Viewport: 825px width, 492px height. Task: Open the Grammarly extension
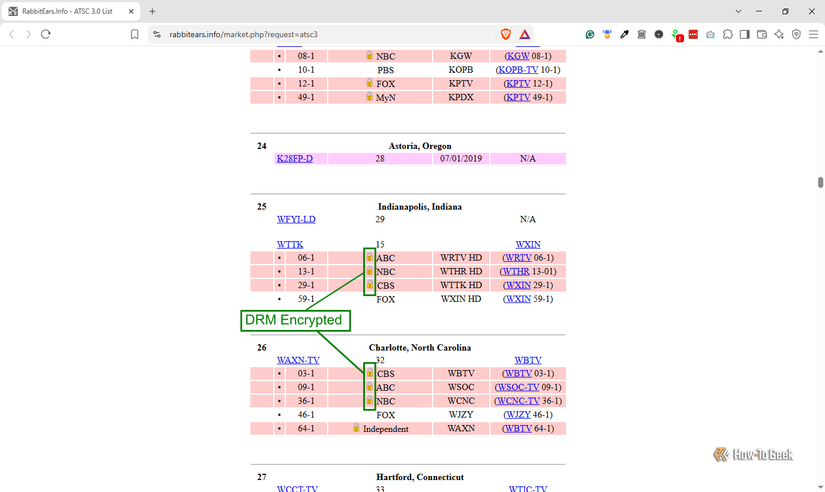tap(590, 34)
